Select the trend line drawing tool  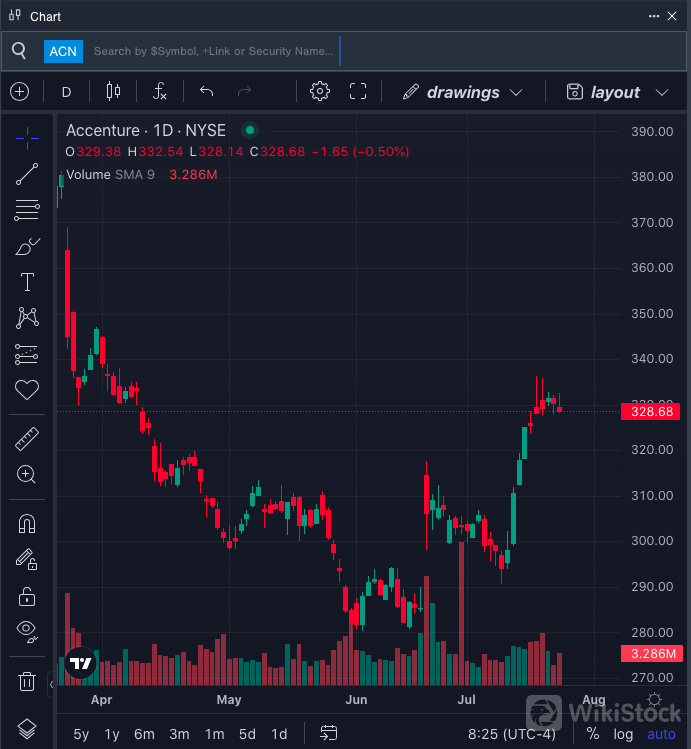tap(27, 174)
